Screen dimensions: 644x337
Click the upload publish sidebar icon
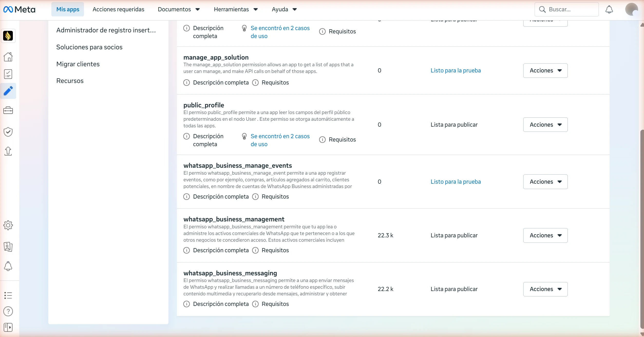8,151
